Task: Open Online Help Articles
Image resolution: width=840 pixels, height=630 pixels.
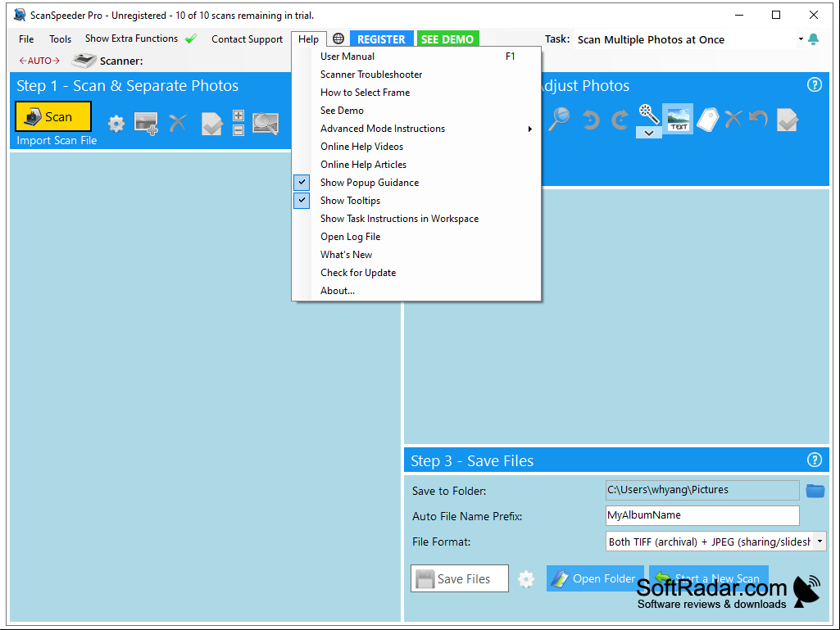Action: [416, 165]
